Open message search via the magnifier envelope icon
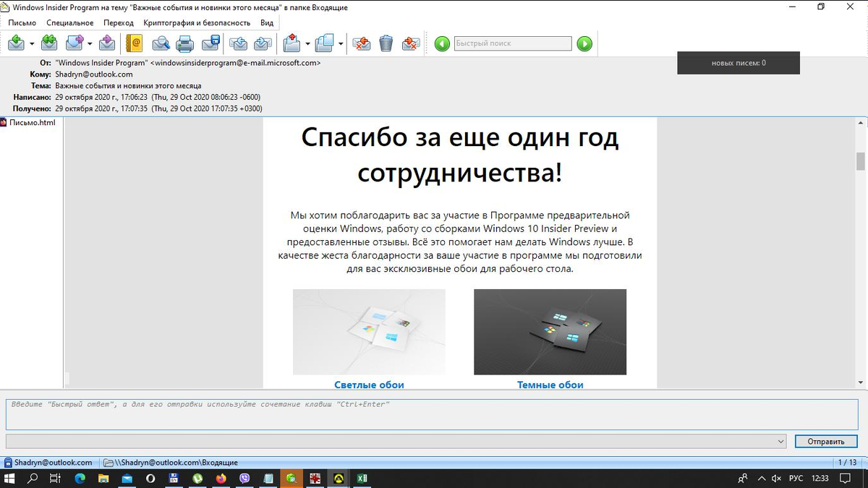This screenshot has width=868, height=488. pos(161,43)
